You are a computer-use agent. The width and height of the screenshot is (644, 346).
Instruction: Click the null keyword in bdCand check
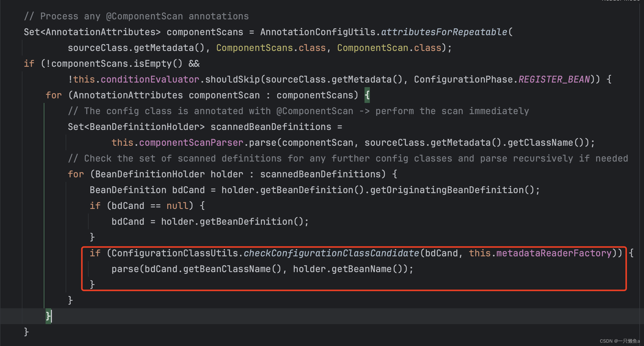pyautogui.click(x=177, y=206)
